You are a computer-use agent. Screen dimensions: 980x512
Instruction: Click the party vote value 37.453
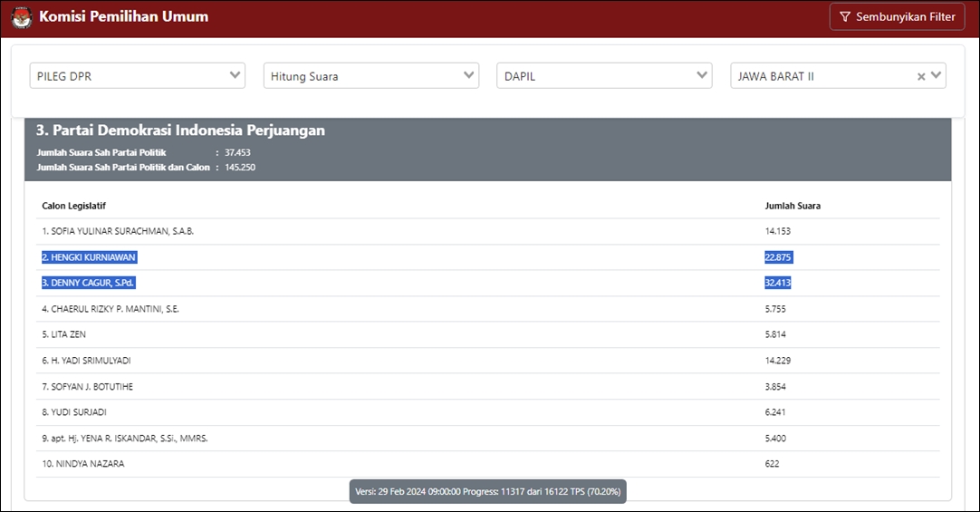pos(237,152)
